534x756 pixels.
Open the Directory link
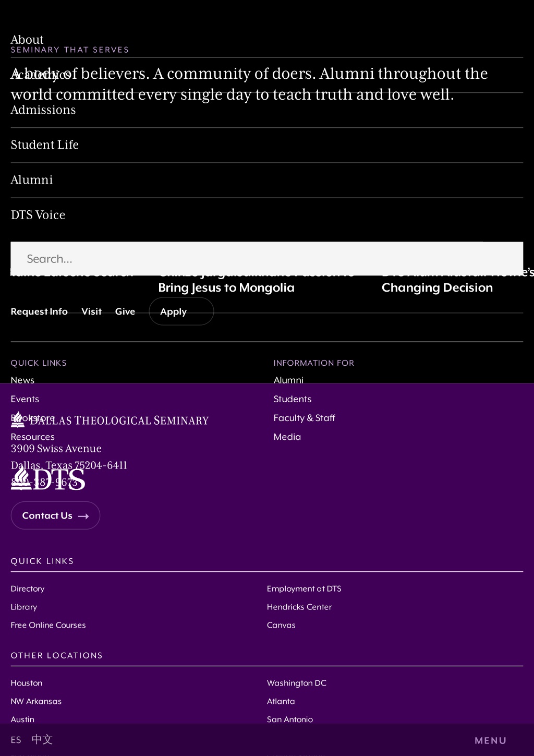(x=28, y=589)
